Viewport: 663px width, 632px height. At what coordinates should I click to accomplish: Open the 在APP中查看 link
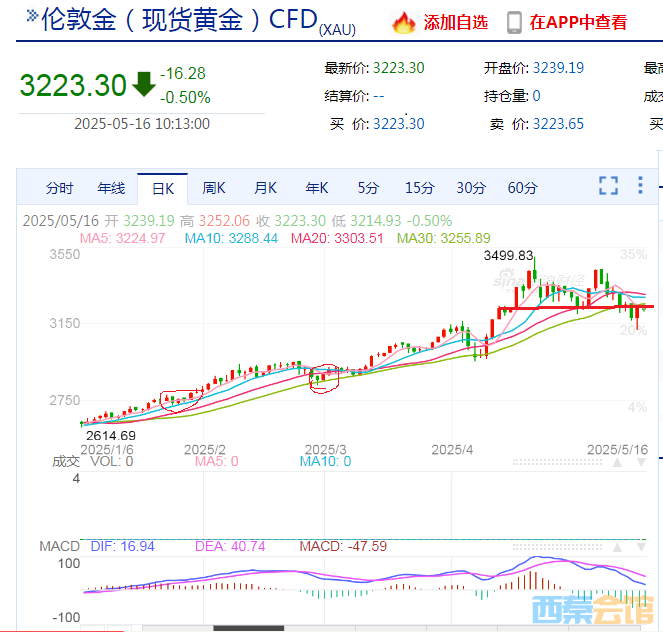tap(578, 22)
